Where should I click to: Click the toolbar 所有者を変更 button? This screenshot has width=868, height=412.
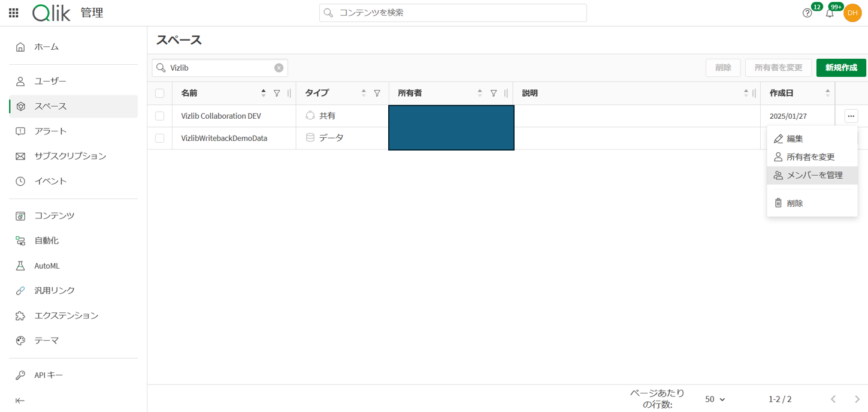tap(778, 68)
